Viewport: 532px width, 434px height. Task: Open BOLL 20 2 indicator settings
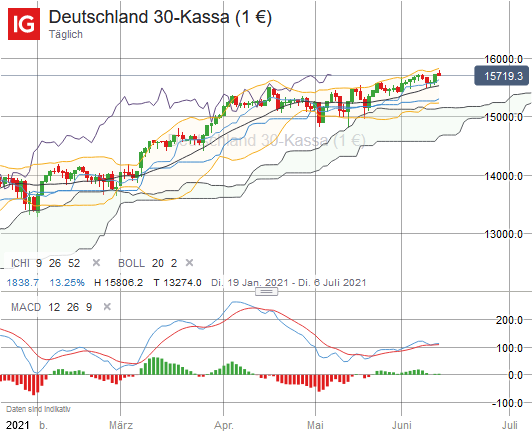(148, 263)
